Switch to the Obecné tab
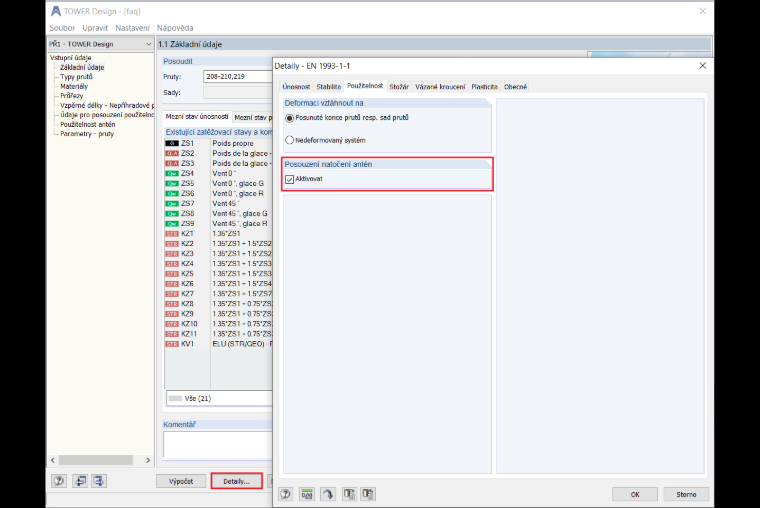 [x=515, y=87]
